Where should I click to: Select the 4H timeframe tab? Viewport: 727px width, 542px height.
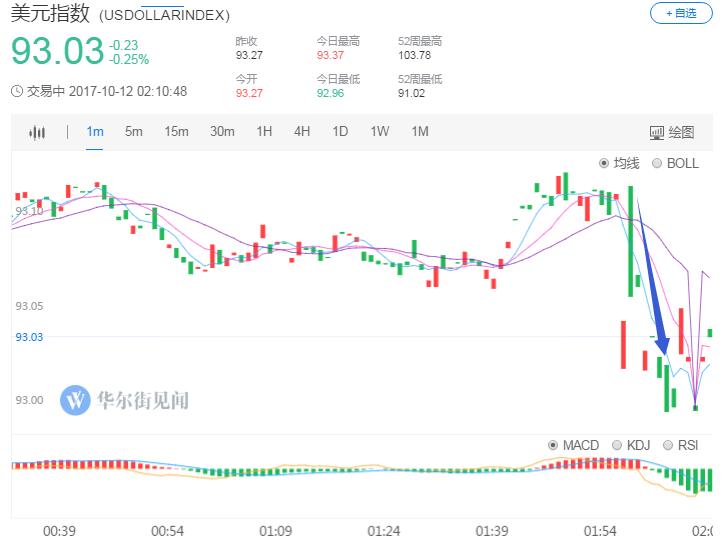[302, 132]
